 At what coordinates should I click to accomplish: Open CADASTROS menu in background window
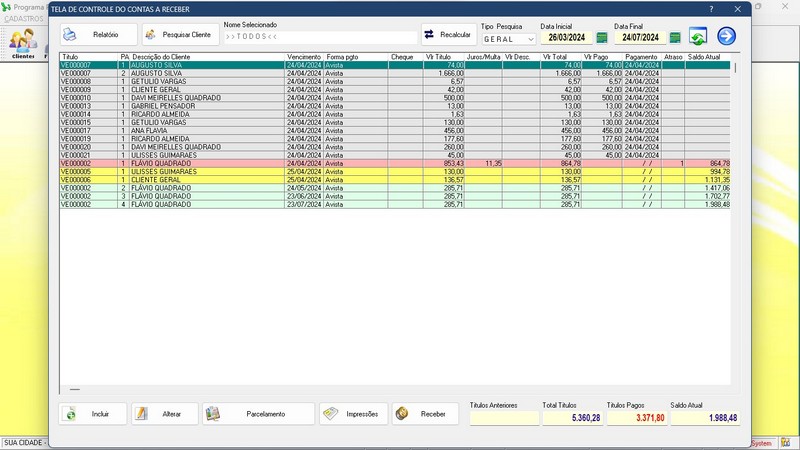click(23, 19)
